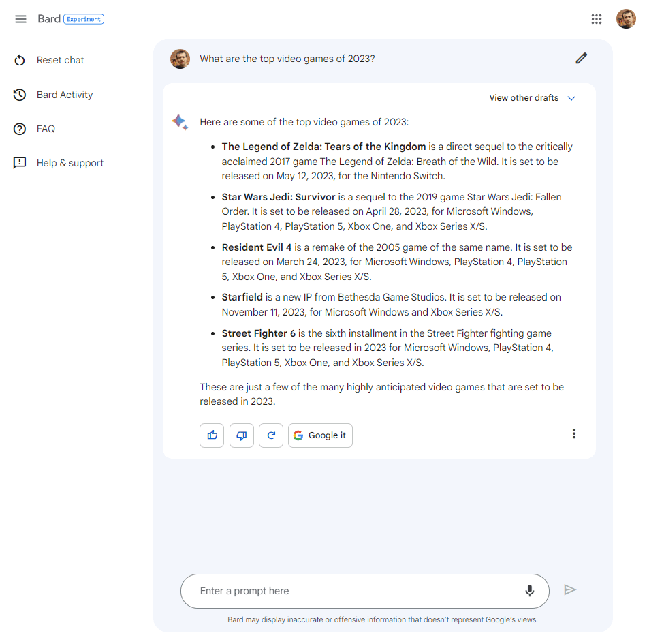
Task: Give the response a thumbs down
Action: coord(242,435)
